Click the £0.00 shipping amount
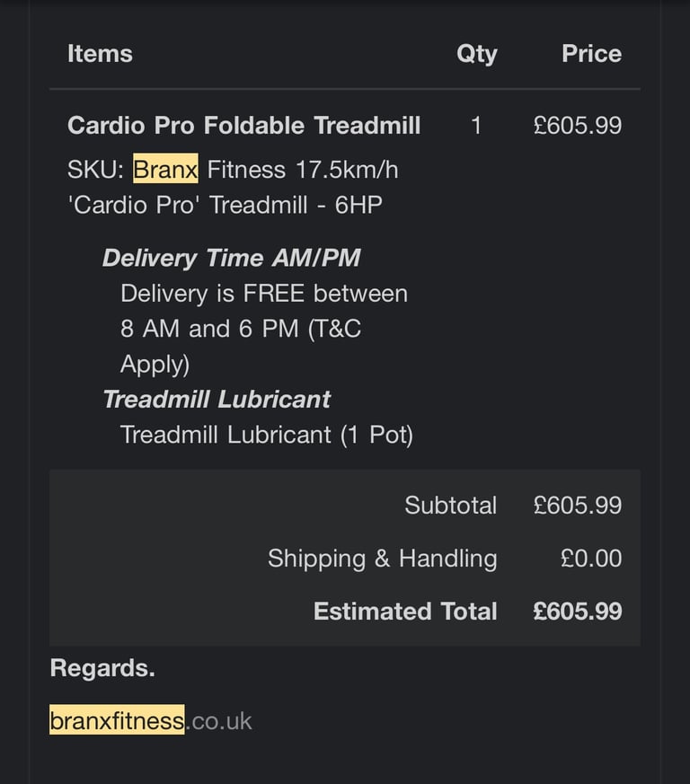This screenshot has height=784, width=690. [591, 558]
